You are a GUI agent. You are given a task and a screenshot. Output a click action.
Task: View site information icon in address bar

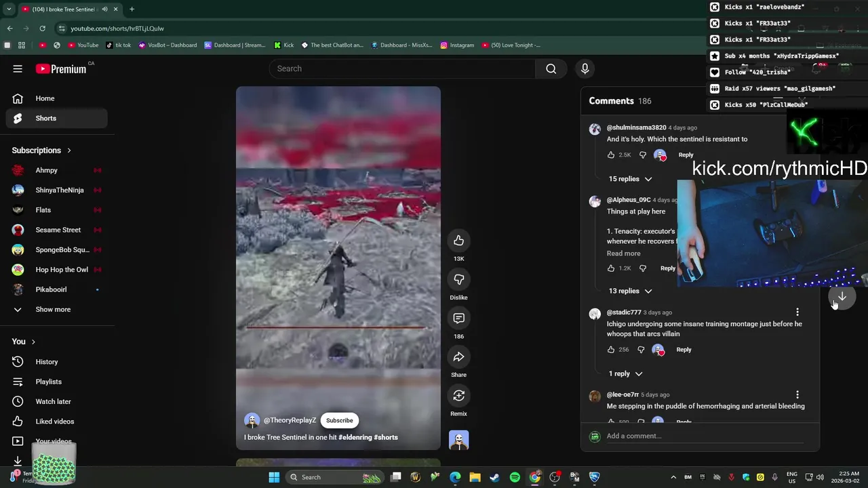coord(62,28)
